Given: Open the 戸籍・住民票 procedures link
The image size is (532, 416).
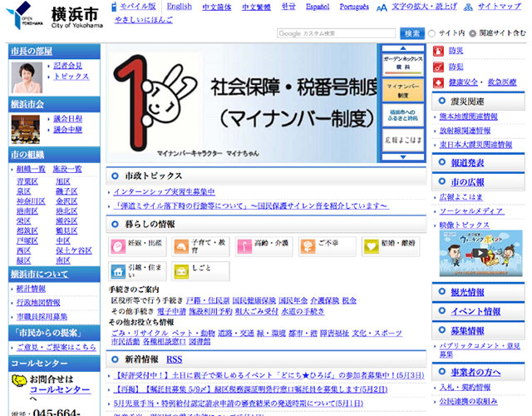Looking at the screenshot, I should tap(208, 300).
